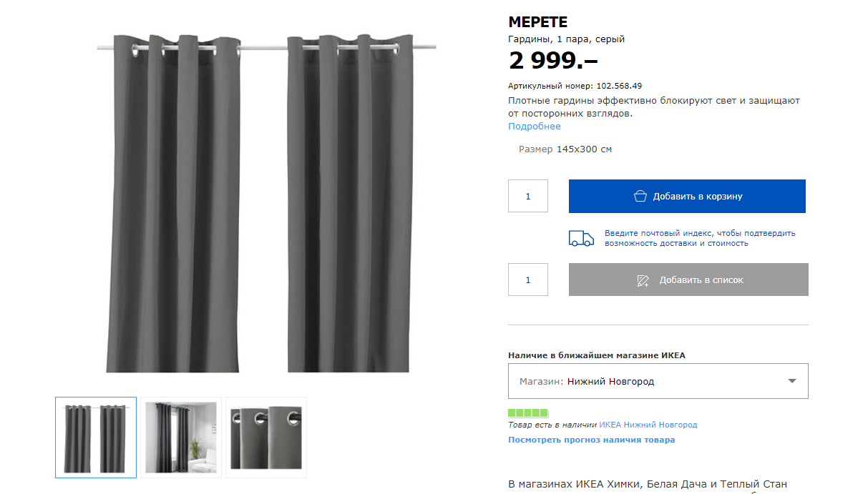
Task: Expand the Магазин store dropdown arrow
Action: [x=792, y=381]
